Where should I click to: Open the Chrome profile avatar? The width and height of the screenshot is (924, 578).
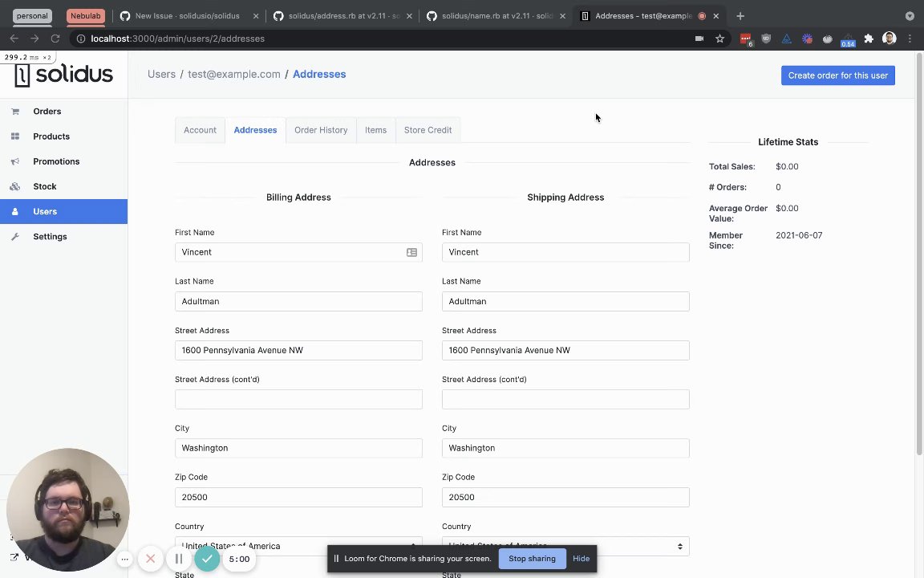click(x=890, y=39)
